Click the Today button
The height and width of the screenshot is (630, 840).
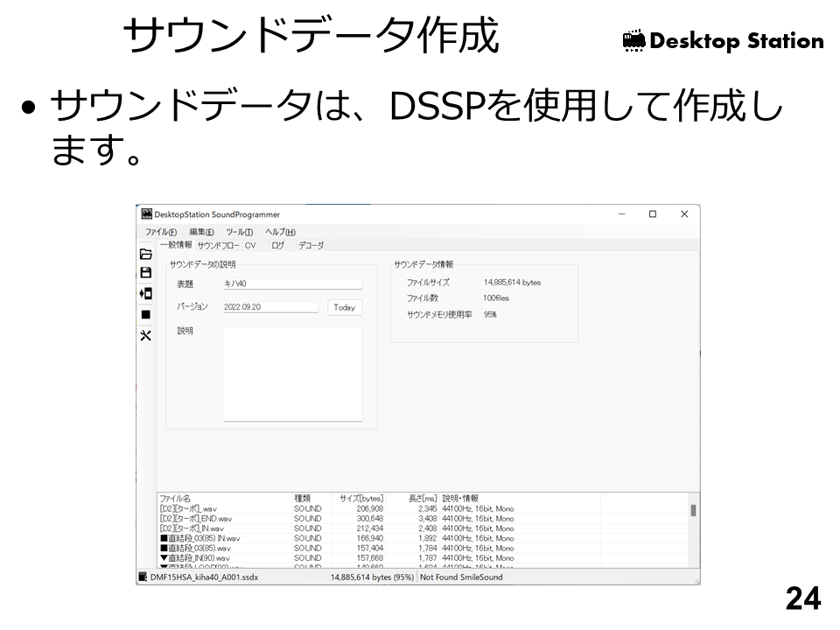tap(345, 307)
